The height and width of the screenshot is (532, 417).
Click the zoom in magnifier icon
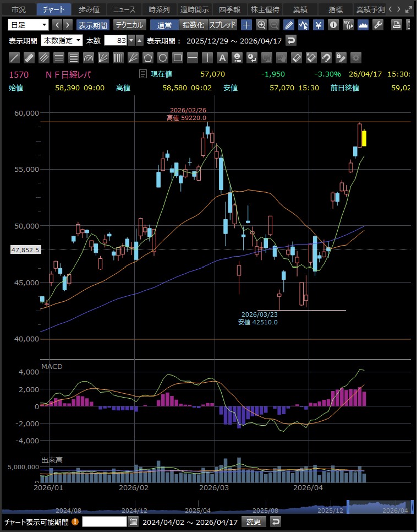coord(261,25)
